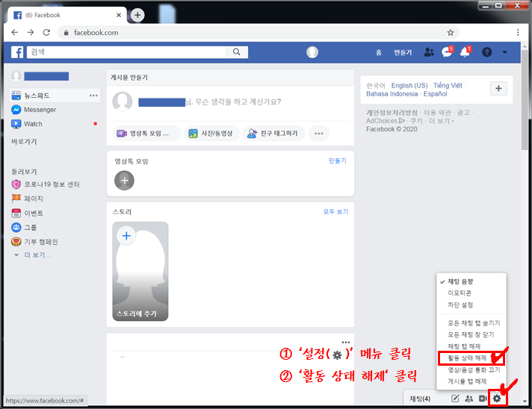Open 이용 약관 footer link
This screenshot has width=532, height=409.
point(437,113)
